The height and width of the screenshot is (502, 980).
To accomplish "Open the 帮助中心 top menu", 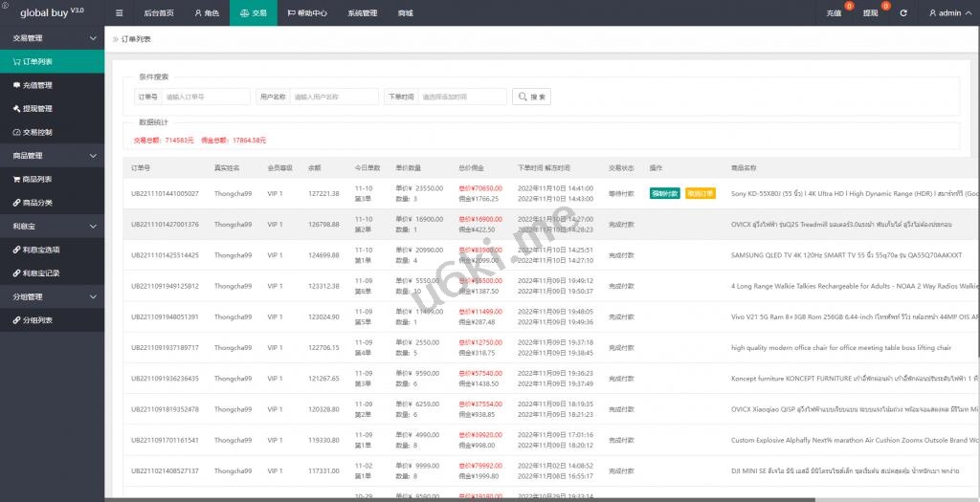I will click(306, 13).
